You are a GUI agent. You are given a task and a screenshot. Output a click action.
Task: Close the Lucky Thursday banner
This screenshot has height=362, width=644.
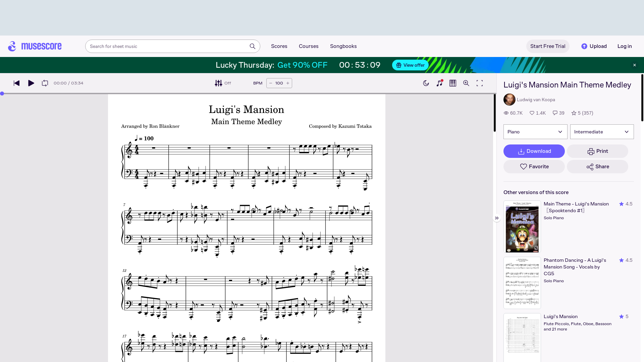click(x=635, y=65)
